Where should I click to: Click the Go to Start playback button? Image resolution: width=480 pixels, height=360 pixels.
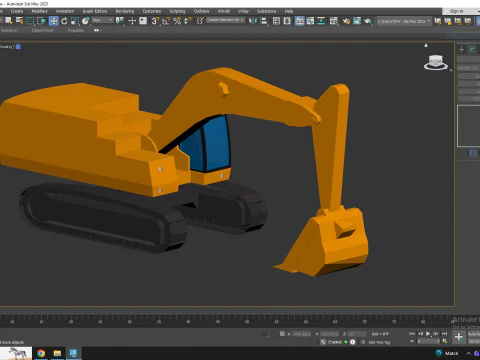point(412,334)
